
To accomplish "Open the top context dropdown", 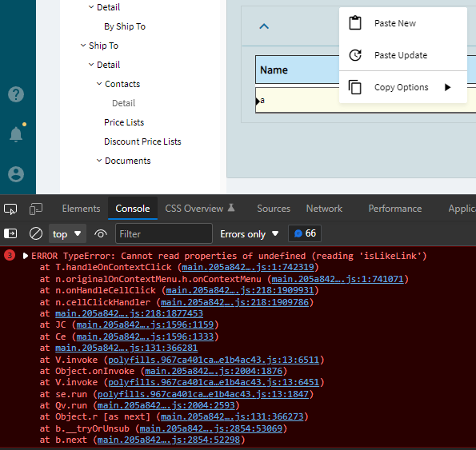I will click(67, 234).
